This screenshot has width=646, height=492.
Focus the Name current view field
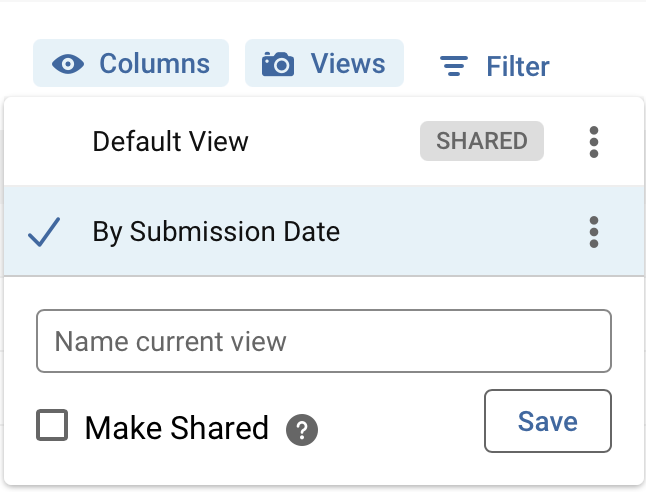click(323, 341)
